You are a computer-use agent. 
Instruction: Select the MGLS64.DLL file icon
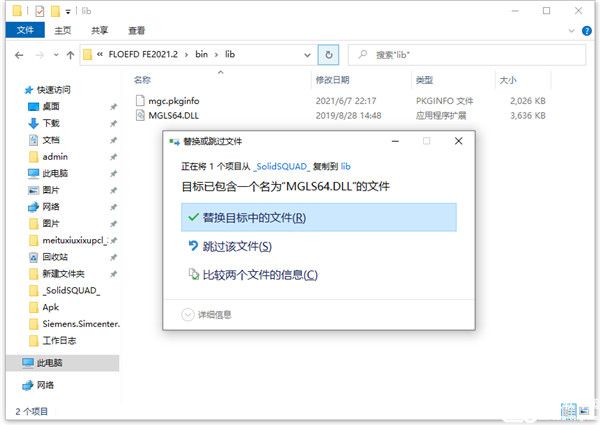[141, 115]
